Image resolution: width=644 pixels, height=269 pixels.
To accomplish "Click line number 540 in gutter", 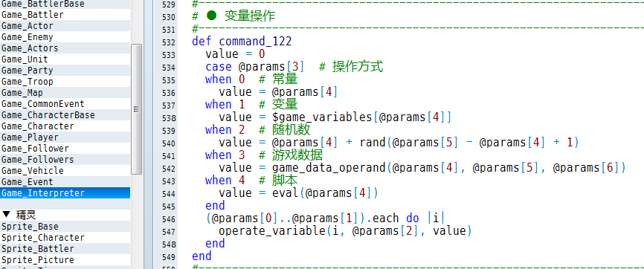I will pyautogui.click(x=168, y=143).
